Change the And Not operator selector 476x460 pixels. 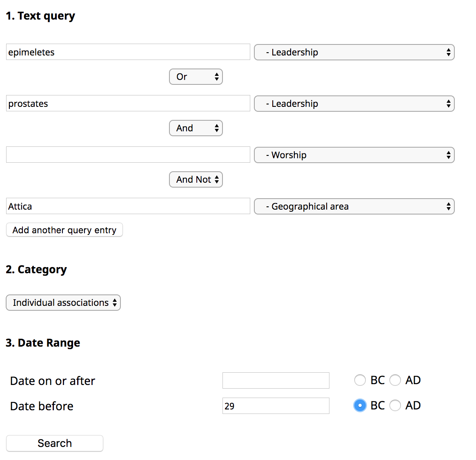(196, 179)
